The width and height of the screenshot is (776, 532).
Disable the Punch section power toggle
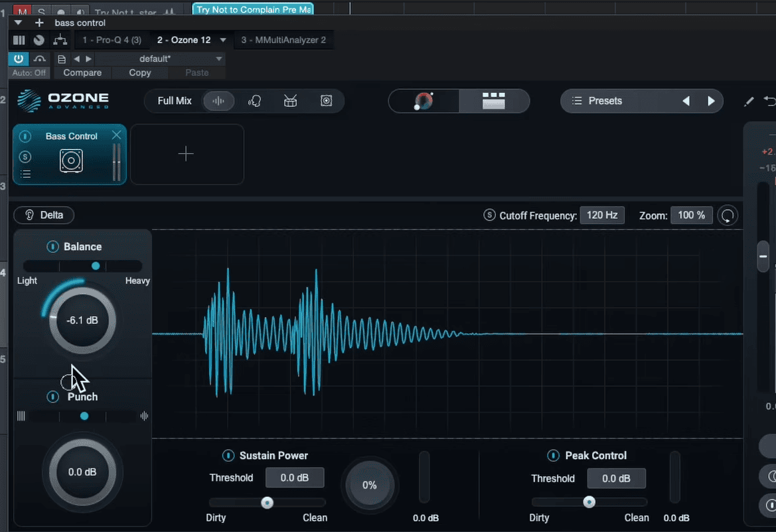click(x=53, y=397)
